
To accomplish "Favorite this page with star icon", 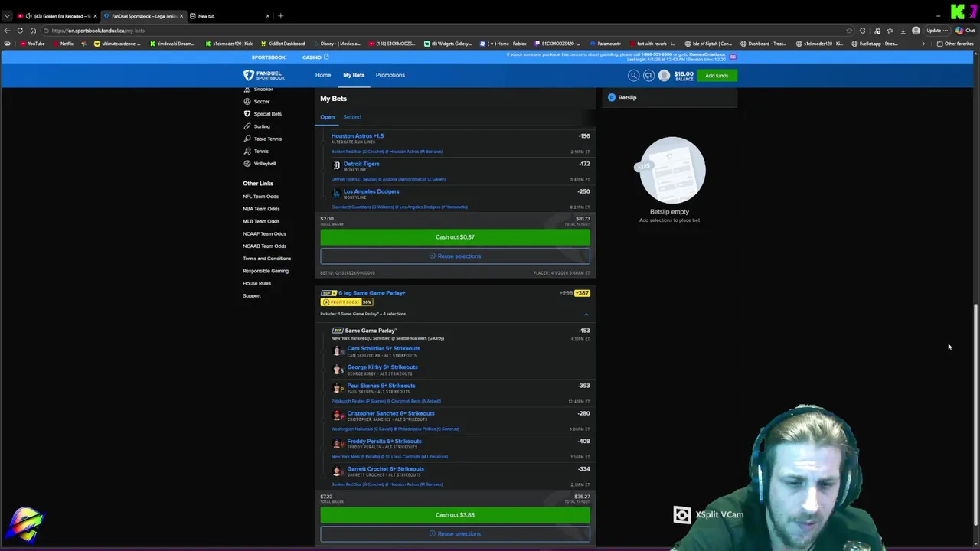I will [850, 31].
